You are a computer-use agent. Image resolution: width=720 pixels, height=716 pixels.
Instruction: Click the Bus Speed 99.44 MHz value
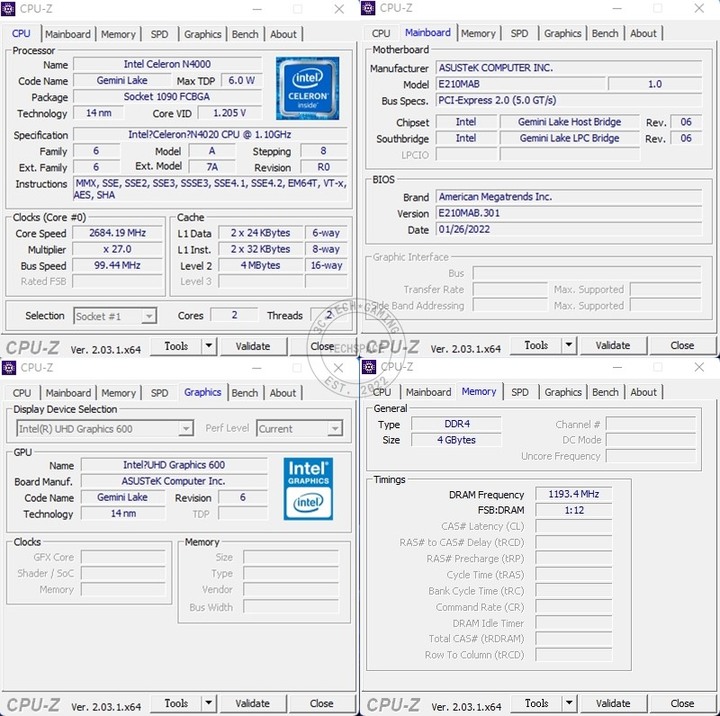(x=118, y=265)
